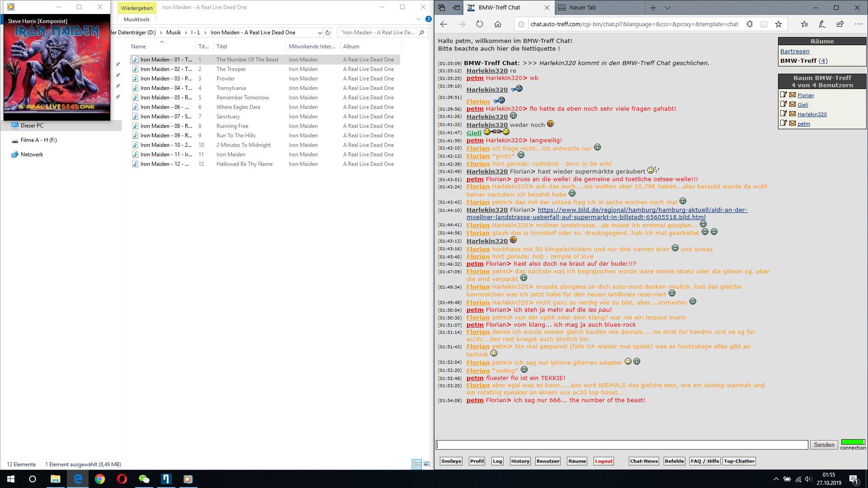868x488 pixels.
Task: Open profile note icon for Florian
Action: [x=783, y=94]
